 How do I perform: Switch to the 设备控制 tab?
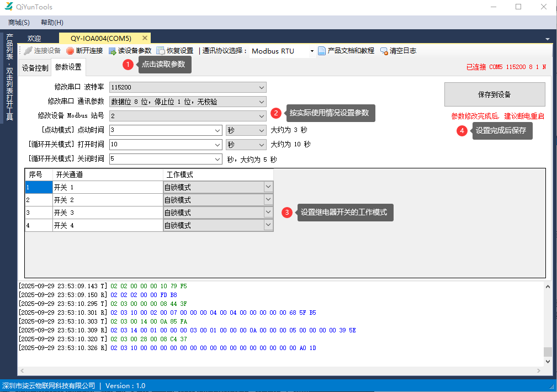pyautogui.click(x=35, y=68)
